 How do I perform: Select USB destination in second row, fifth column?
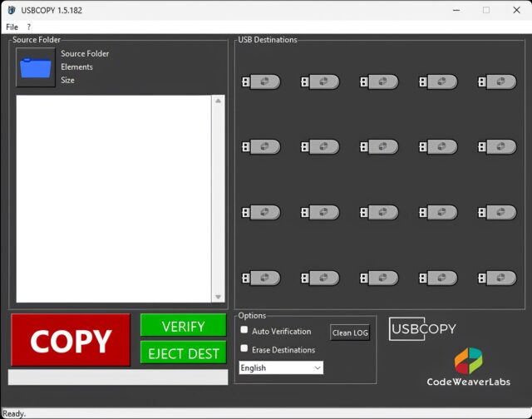[x=497, y=147]
